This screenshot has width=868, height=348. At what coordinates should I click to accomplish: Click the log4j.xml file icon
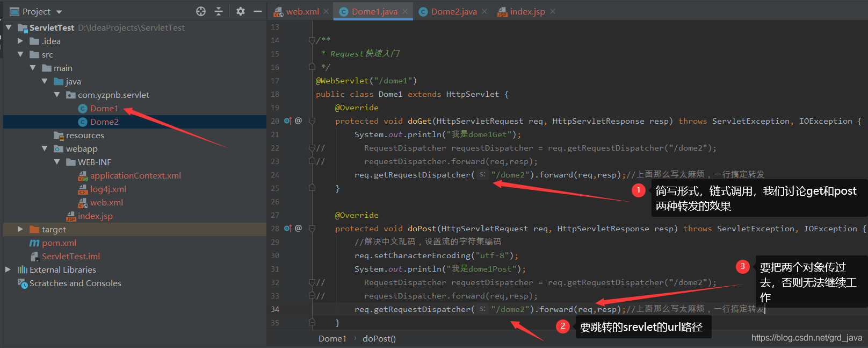[x=83, y=189]
